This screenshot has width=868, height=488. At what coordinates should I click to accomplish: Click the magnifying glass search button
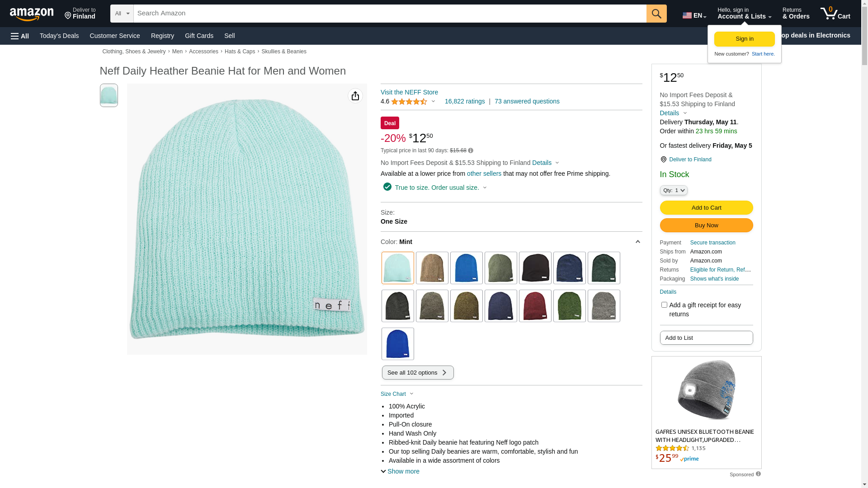tap(656, 14)
